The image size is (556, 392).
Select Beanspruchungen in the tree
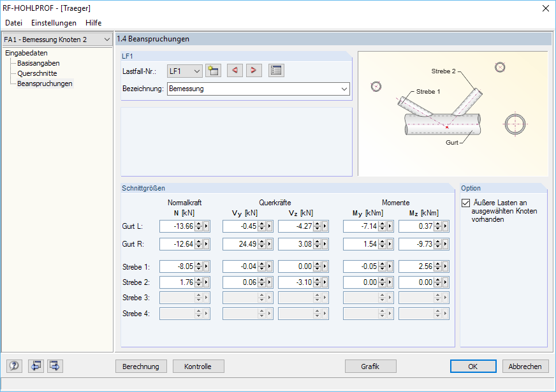[45, 83]
